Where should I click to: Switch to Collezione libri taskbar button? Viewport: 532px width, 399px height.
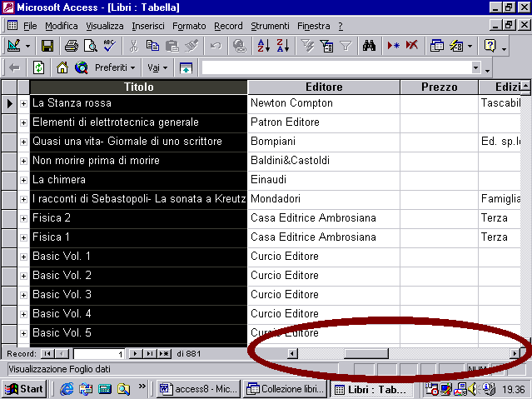pyautogui.click(x=286, y=389)
